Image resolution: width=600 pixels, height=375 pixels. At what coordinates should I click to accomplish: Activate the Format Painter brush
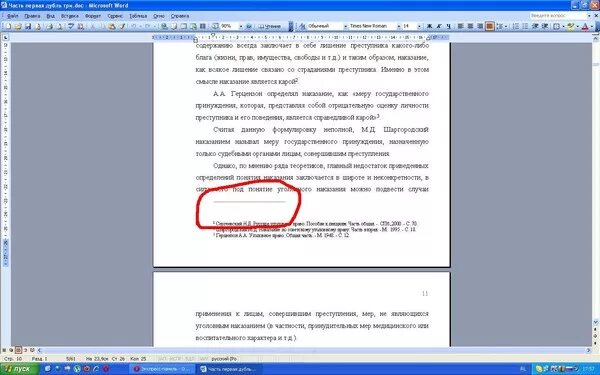122,26
